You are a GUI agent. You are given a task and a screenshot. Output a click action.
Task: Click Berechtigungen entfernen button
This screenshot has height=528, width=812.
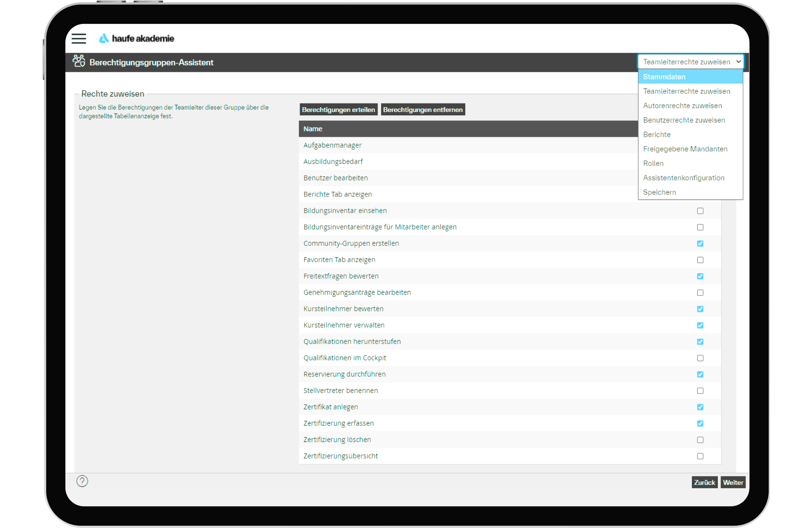[x=423, y=110]
